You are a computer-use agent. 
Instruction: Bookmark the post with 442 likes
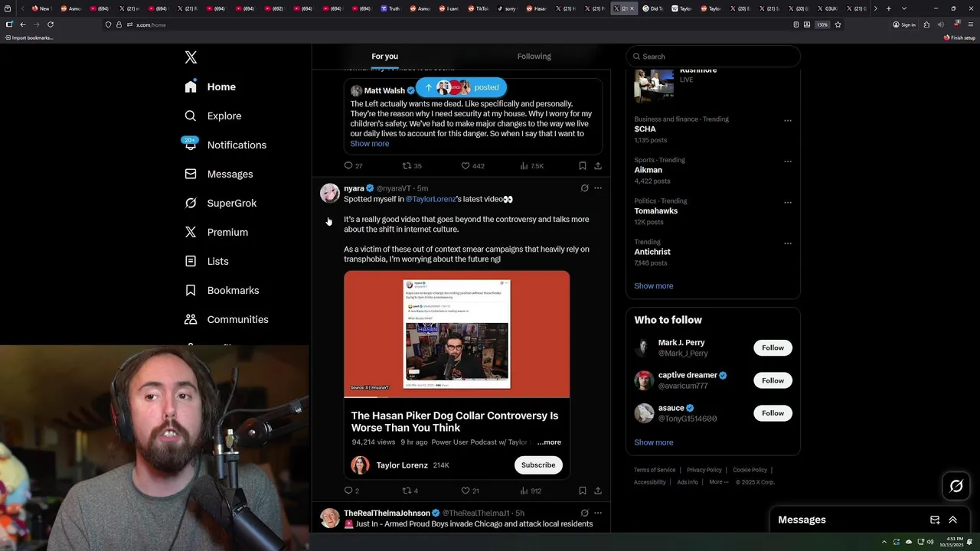click(583, 165)
